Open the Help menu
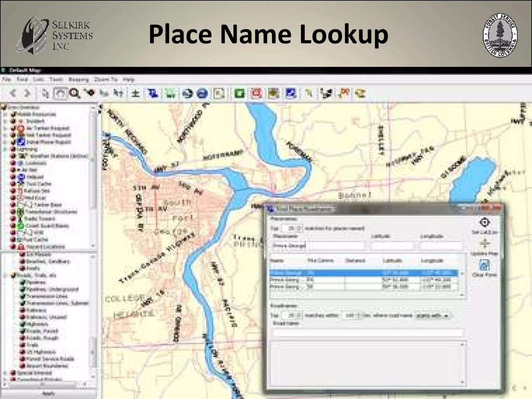The width and height of the screenshot is (532, 399). 129,79
